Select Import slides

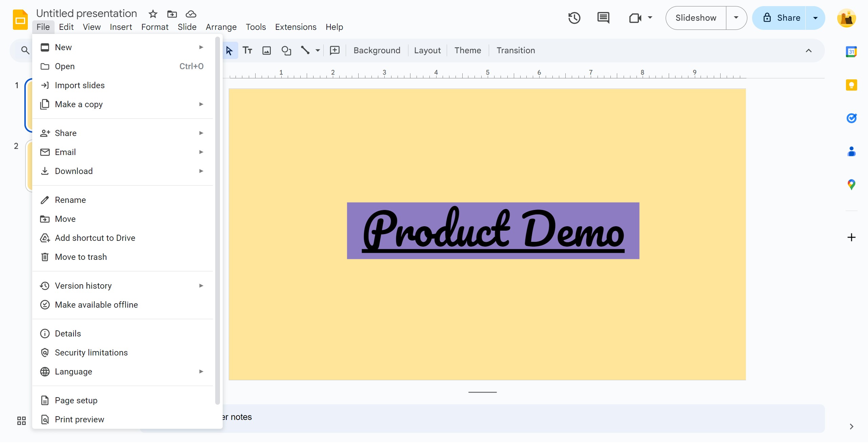pyautogui.click(x=122, y=85)
